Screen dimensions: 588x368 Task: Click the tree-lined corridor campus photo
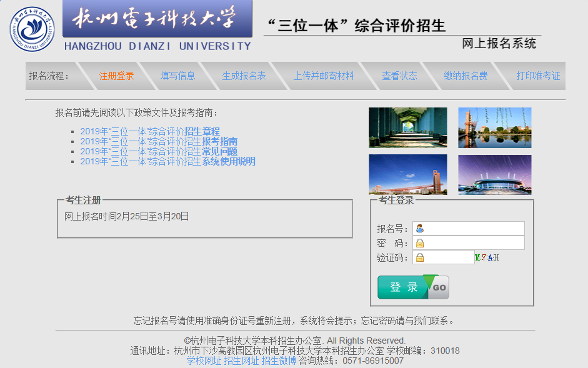(x=408, y=127)
